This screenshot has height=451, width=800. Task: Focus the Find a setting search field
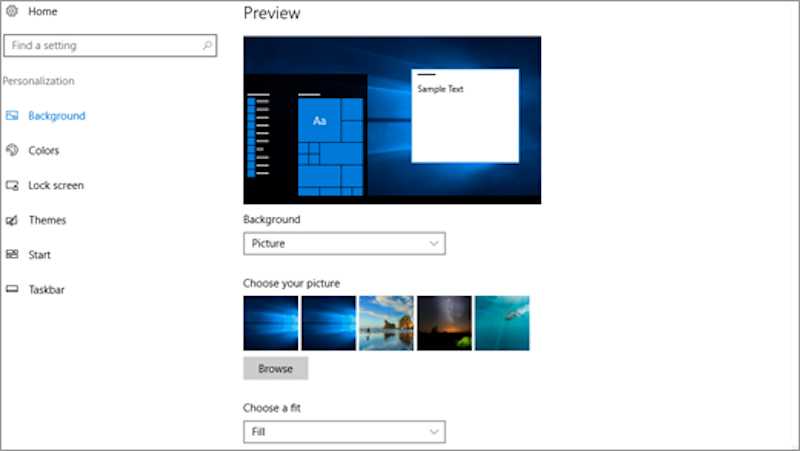click(x=100, y=45)
